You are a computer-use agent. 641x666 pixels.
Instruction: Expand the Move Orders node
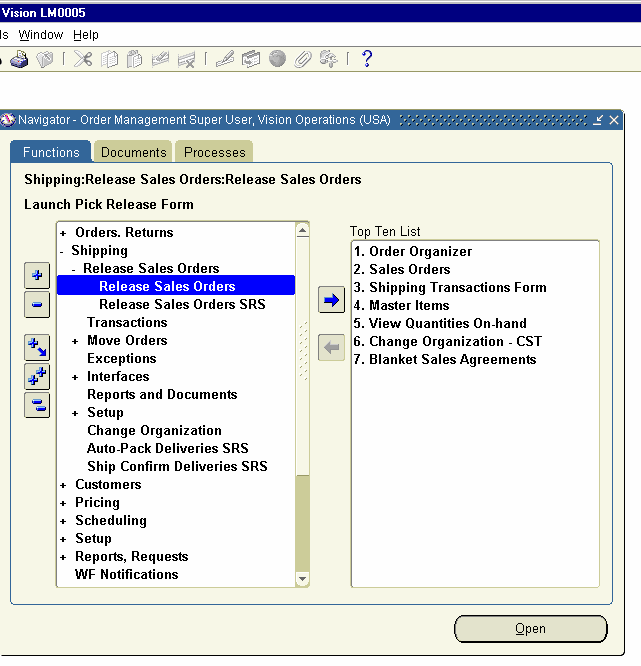75,341
